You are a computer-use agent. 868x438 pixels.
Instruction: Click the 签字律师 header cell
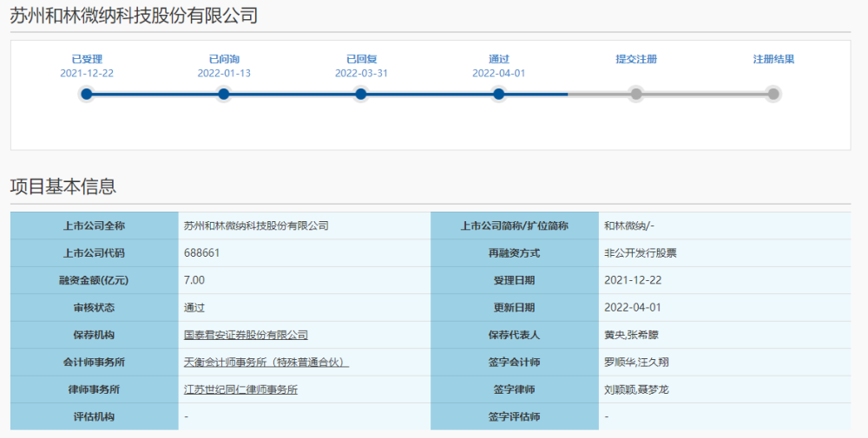[x=514, y=390]
